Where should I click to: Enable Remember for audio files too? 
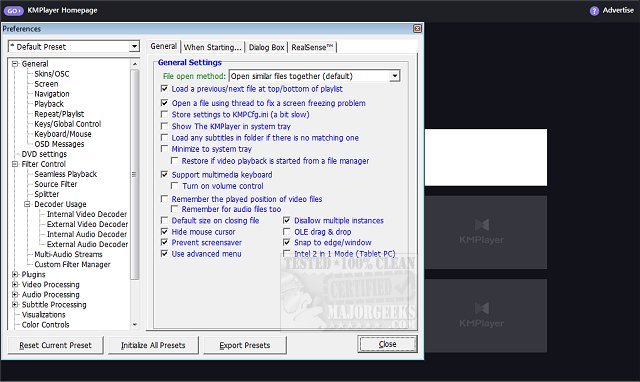click(x=175, y=209)
